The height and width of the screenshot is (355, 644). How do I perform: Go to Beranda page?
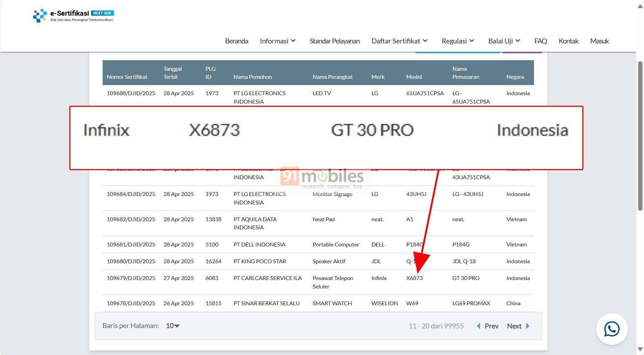pyautogui.click(x=237, y=41)
